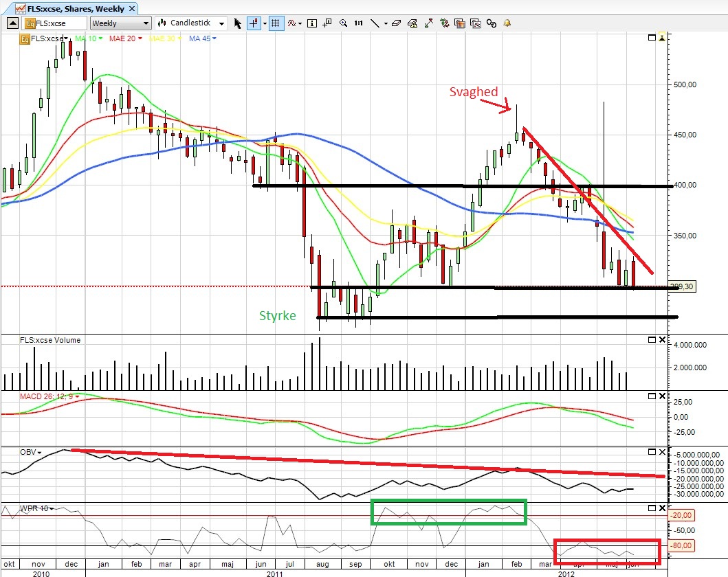Open the indicators studies dropdown
This screenshot has width=728, height=577.
(x=294, y=23)
